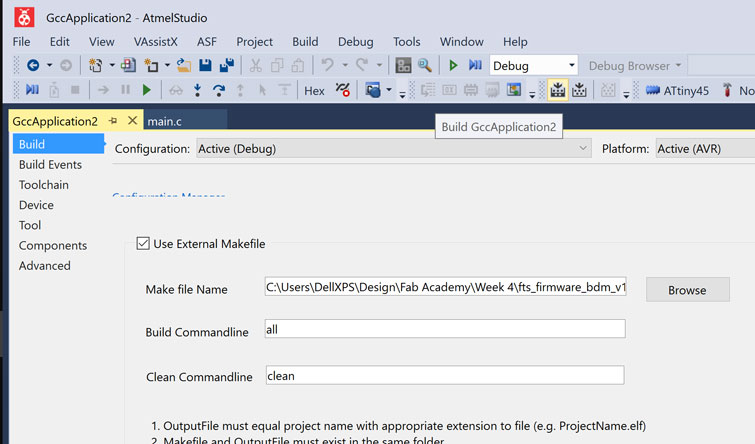Expand the New Project dropdown arrow
This screenshot has width=755, height=444.
click(x=112, y=65)
